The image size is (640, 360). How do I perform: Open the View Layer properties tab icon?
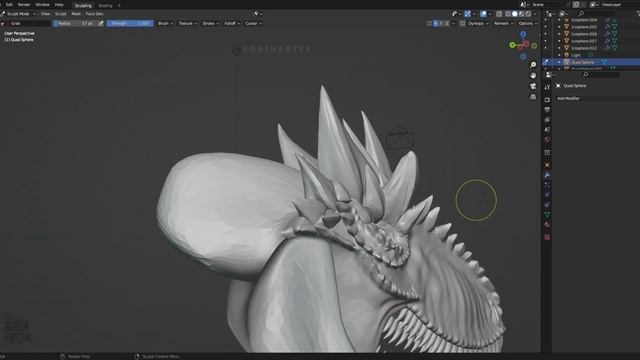[x=547, y=120]
